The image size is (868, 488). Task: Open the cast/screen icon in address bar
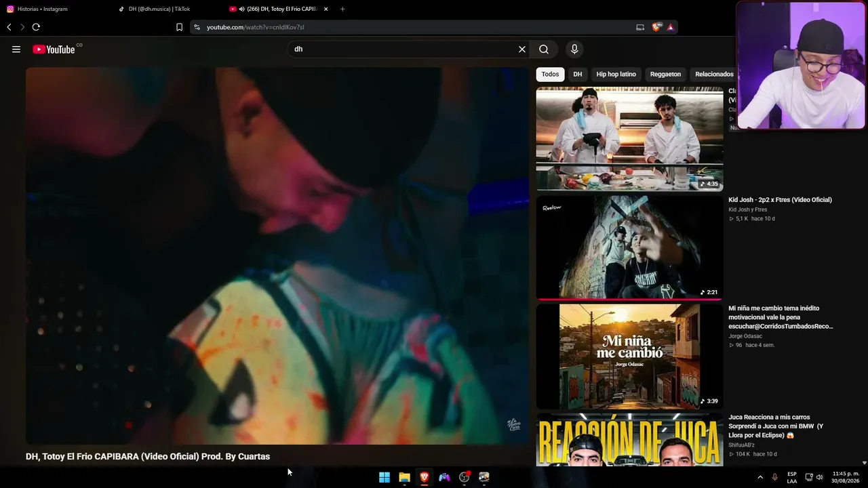coord(640,27)
